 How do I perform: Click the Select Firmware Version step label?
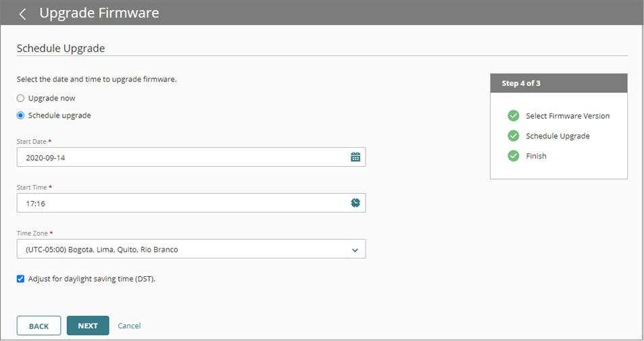coord(568,116)
